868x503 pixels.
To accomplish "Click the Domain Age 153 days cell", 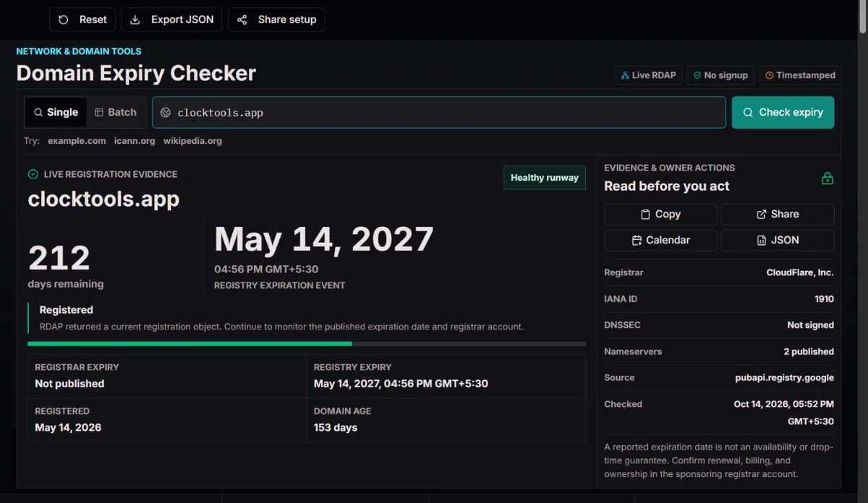I will 446,420.
